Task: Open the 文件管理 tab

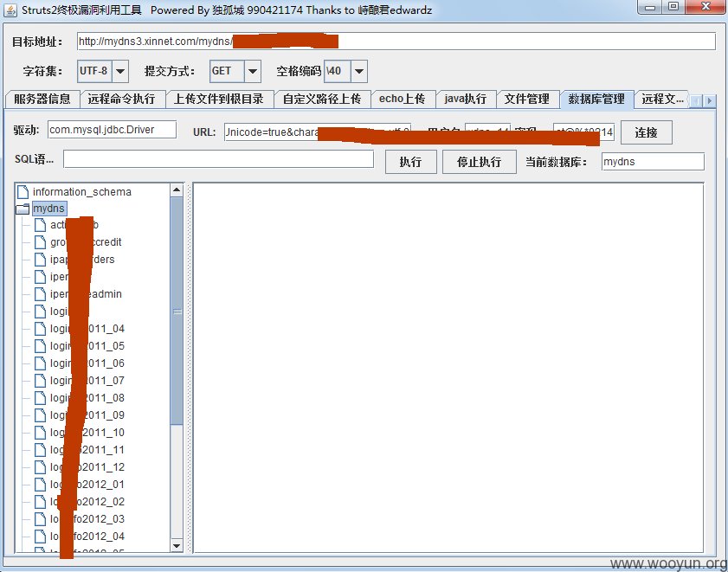Action: tap(527, 99)
